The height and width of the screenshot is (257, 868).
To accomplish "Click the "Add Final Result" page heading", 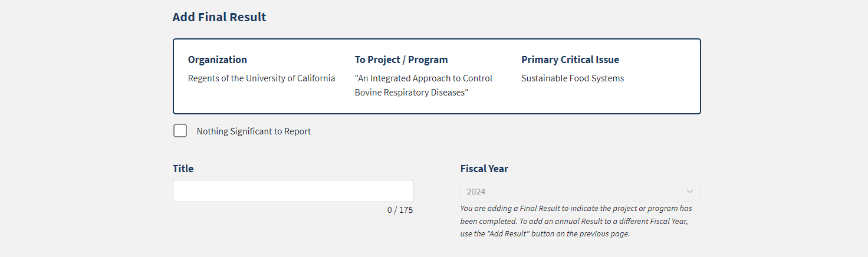I will [219, 17].
